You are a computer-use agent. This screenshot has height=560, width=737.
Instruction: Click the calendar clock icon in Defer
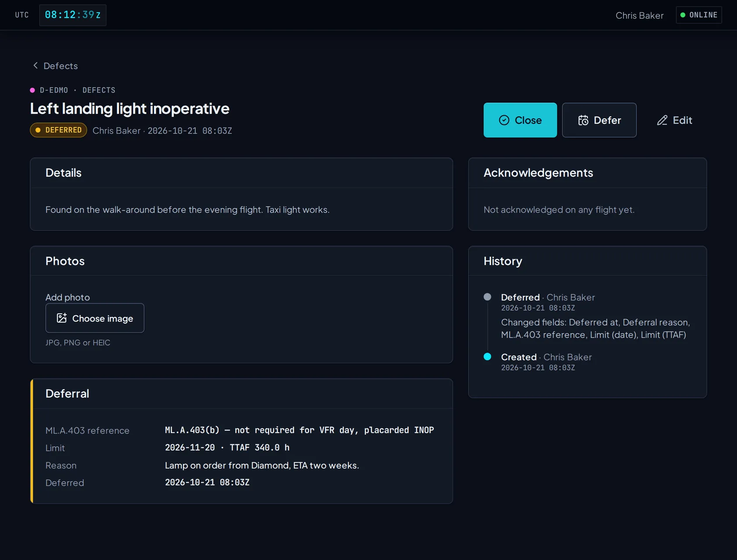pyautogui.click(x=583, y=120)
